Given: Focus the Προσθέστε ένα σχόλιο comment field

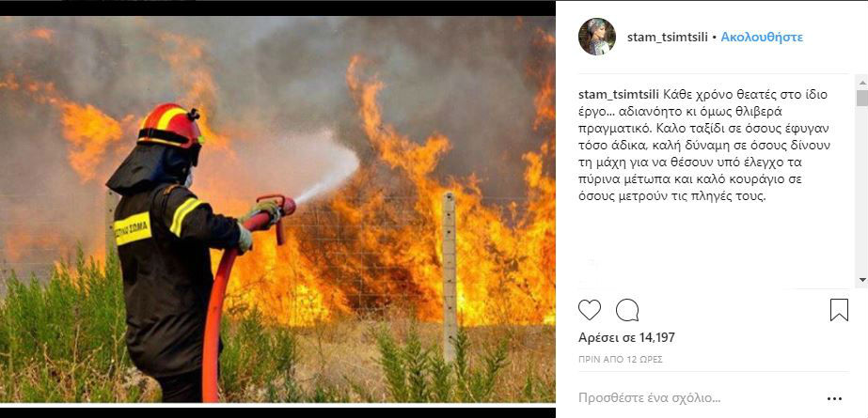Looking at the screenshot, I should [x=698, y=397].
